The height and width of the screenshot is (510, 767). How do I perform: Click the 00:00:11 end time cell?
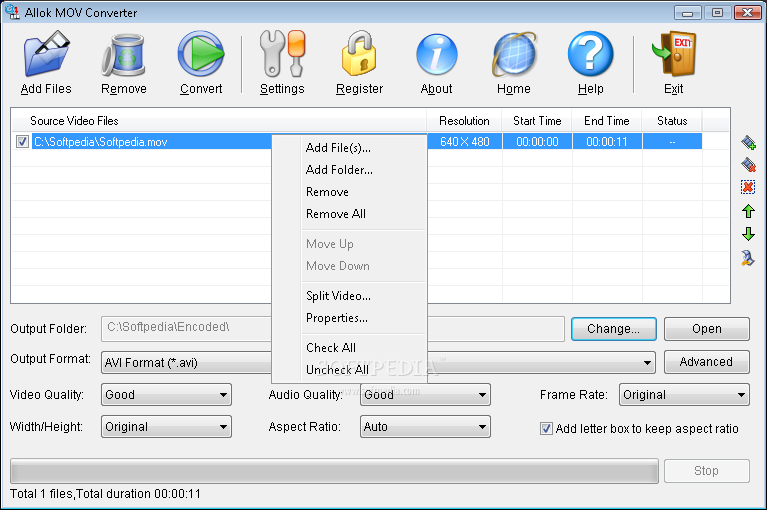(x=607, y=142)
